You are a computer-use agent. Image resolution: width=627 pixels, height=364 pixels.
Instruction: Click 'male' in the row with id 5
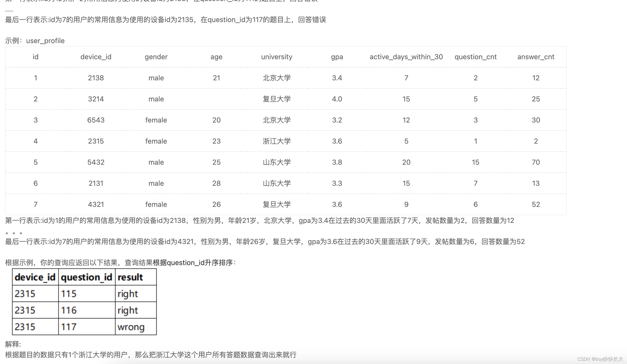pos(156,162)
